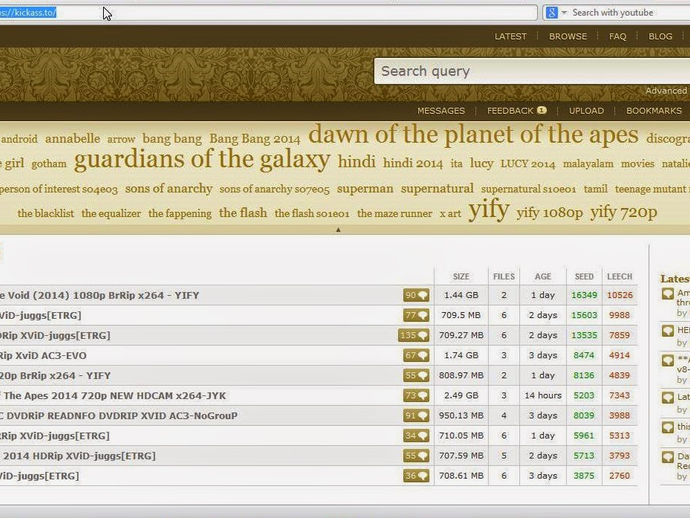Viewport: 690px width, 518px height.
Task: Click the 'superman' tag
Action: 365,189
